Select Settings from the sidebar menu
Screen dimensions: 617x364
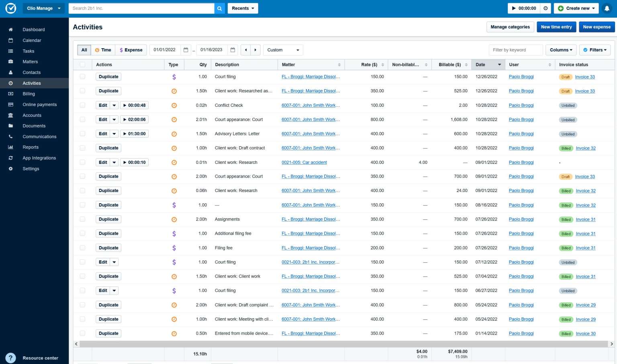pos(31,168)
